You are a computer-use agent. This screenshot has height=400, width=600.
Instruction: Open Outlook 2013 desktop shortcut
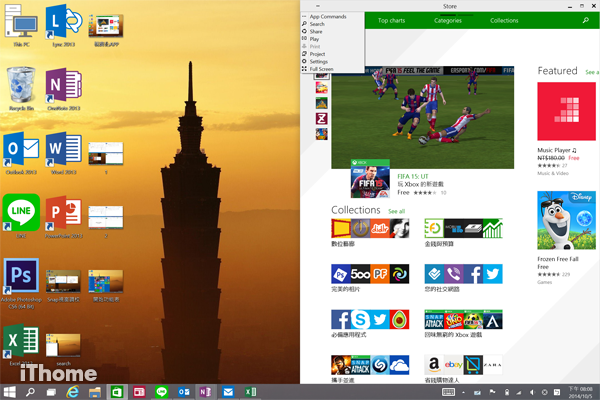(20, 150)
